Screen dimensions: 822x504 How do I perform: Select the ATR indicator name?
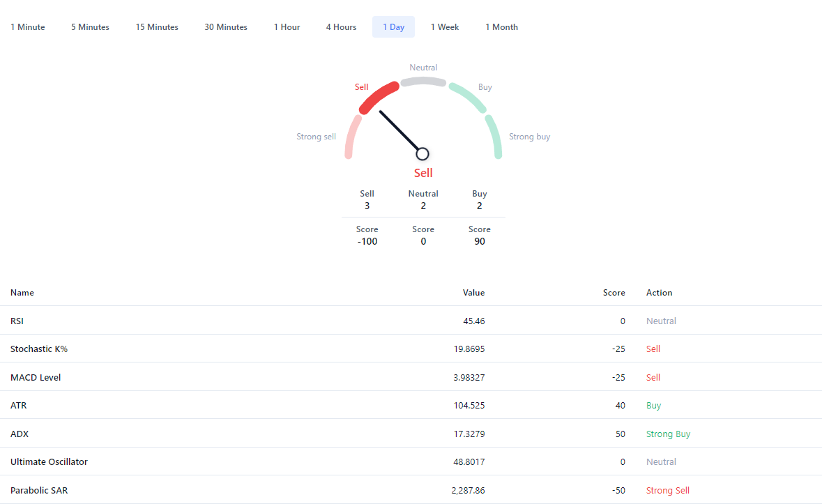(18, 406)
